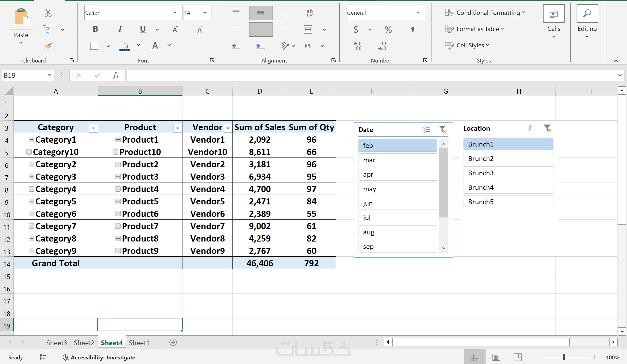Click the Merge & Center icon
Viewport: 627px width, 364px height.
[308, 30]
